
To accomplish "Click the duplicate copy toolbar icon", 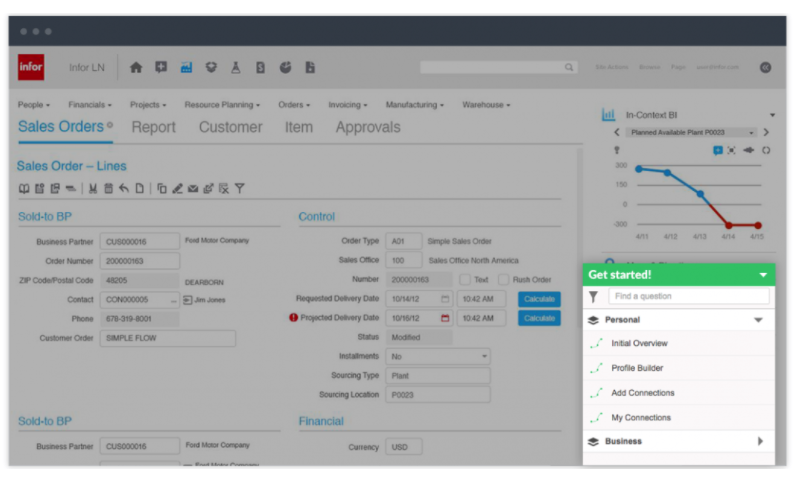I will pyautogui.click(x=162, y=188).
